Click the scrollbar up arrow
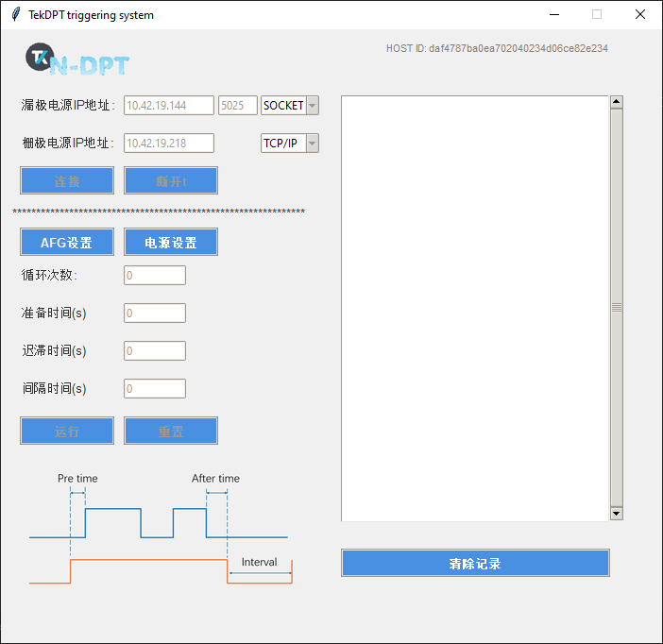Viewport: 663px width, 644px height. click(617, 102)
